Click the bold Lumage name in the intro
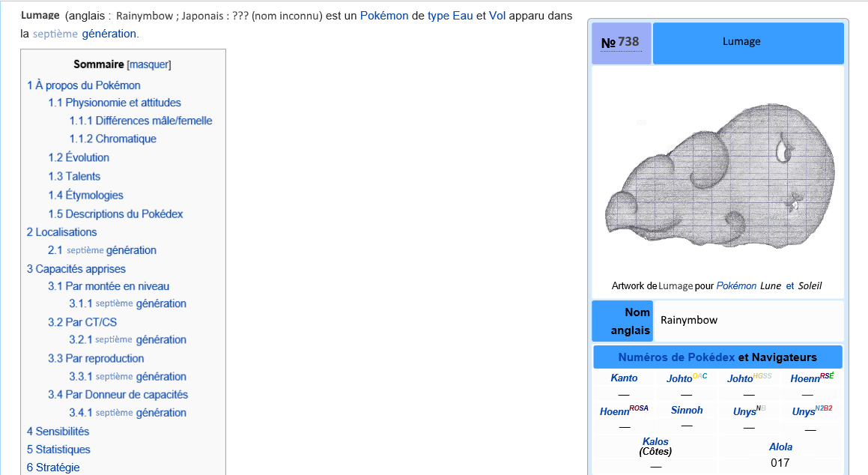 pos(40,16)
